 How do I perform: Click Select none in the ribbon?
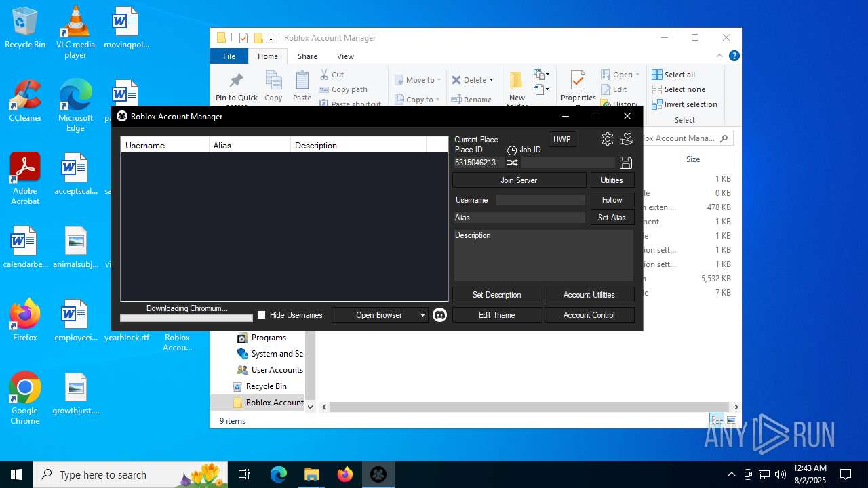coord(679,89)
